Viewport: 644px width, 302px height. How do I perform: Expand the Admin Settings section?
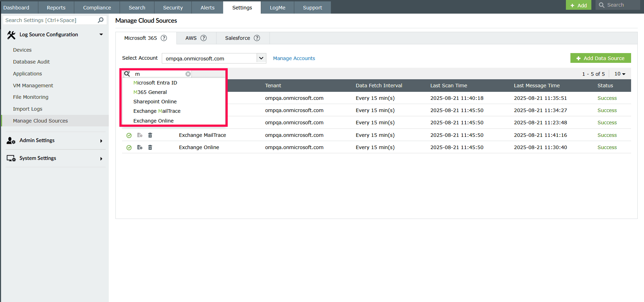click(x=101, y=141)
